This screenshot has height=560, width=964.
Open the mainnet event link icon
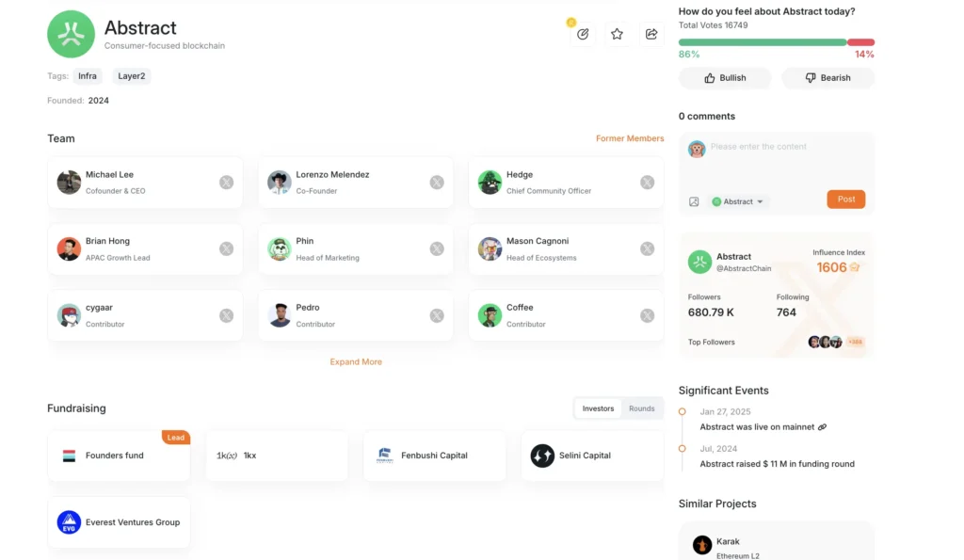pos(822,427)
